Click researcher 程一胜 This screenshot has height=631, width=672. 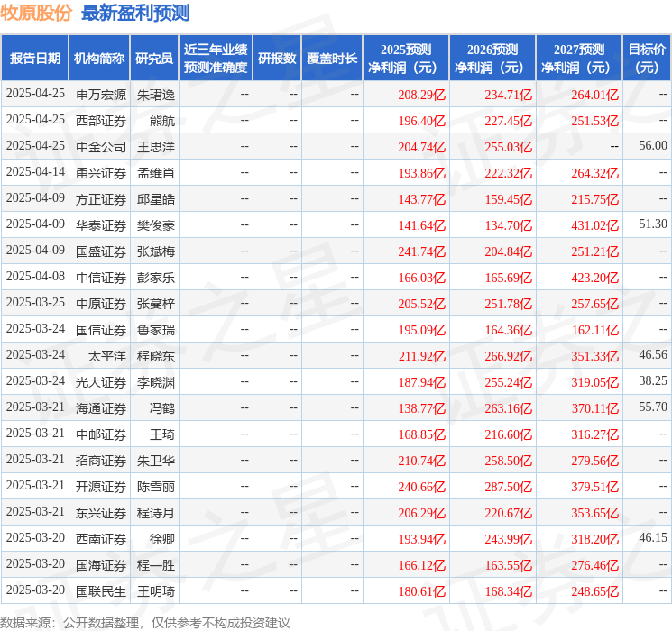(x=156, y=565)
